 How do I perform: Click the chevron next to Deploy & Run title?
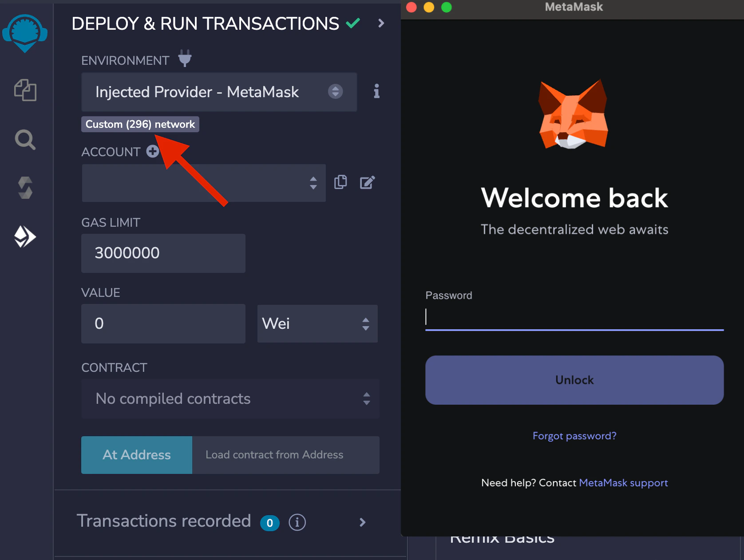[381, 23]
